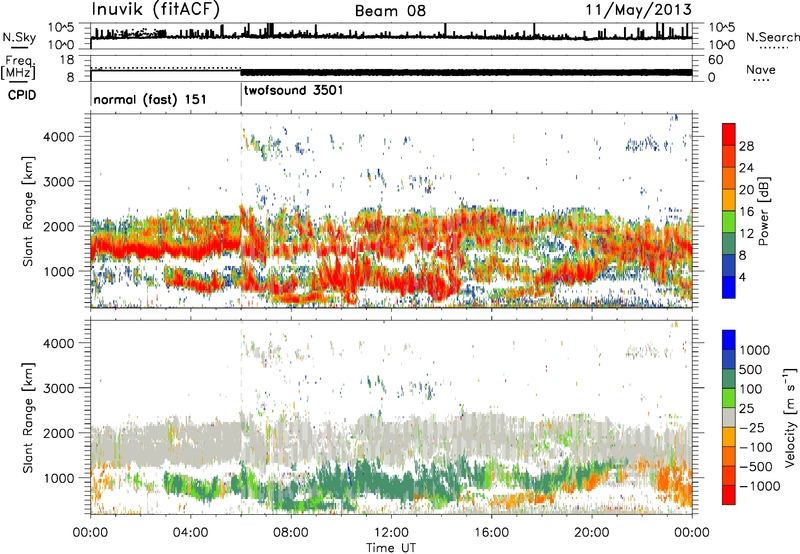This screenshot has height=554, width=800.
Task: Click Velocity colorbar blue segment above 1000
Action: 729,340
